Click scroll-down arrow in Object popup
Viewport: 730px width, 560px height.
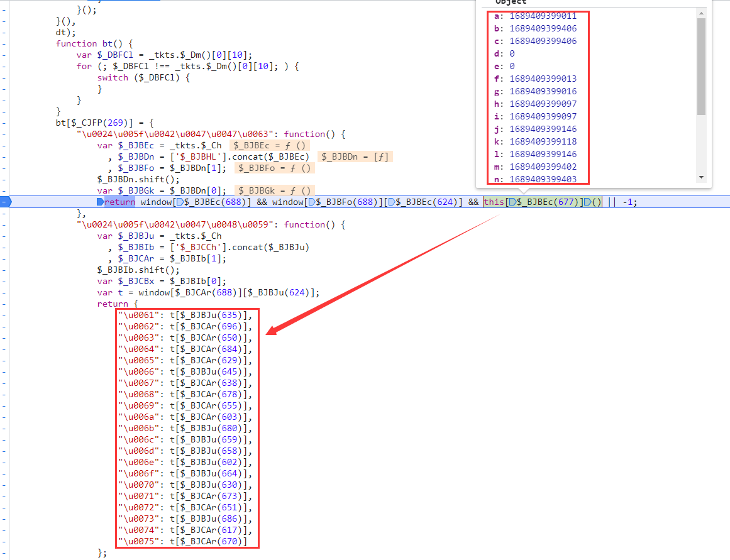click(x=702, y=178)
